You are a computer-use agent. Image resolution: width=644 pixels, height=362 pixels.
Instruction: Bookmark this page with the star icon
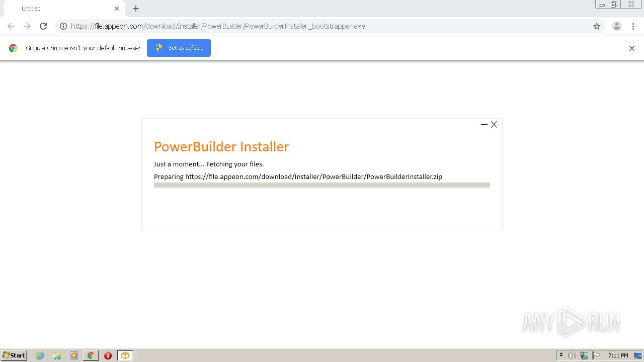597,26
